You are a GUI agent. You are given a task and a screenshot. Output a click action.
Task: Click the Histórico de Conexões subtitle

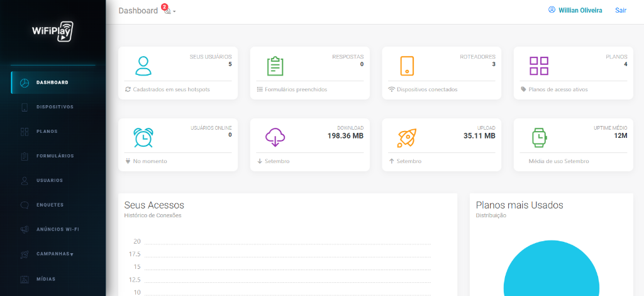152,215
